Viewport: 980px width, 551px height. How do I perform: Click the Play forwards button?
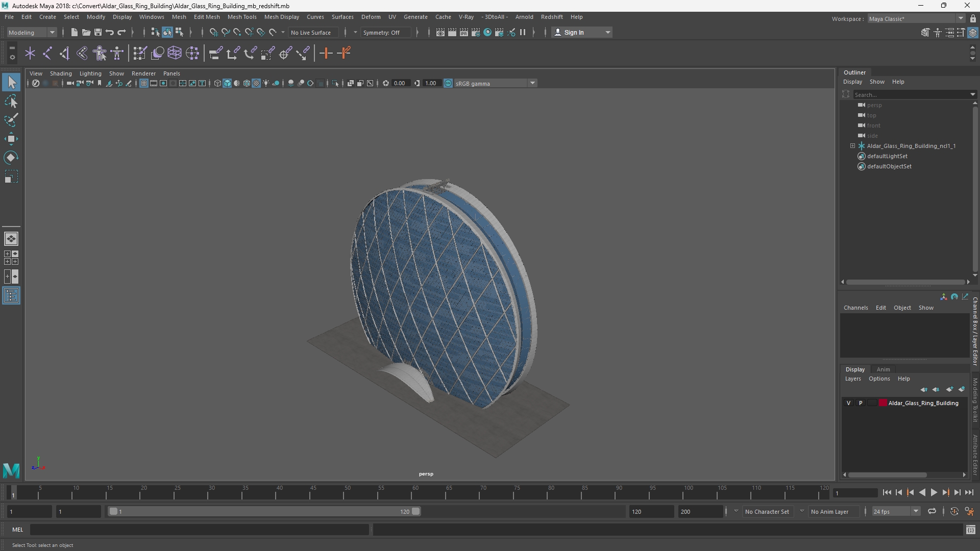934,492
